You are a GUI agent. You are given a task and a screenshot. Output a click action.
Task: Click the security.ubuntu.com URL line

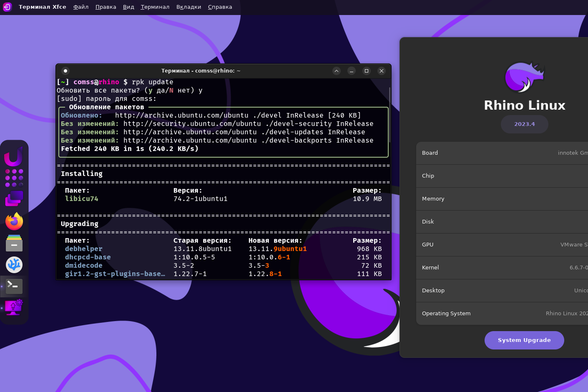[217, 124]
